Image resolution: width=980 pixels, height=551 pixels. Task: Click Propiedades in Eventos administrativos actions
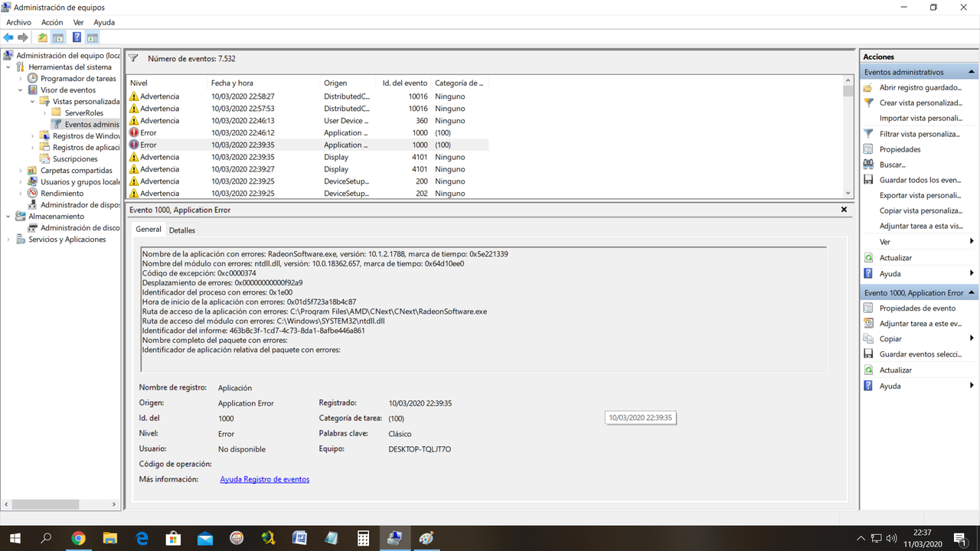click(900, 150)
